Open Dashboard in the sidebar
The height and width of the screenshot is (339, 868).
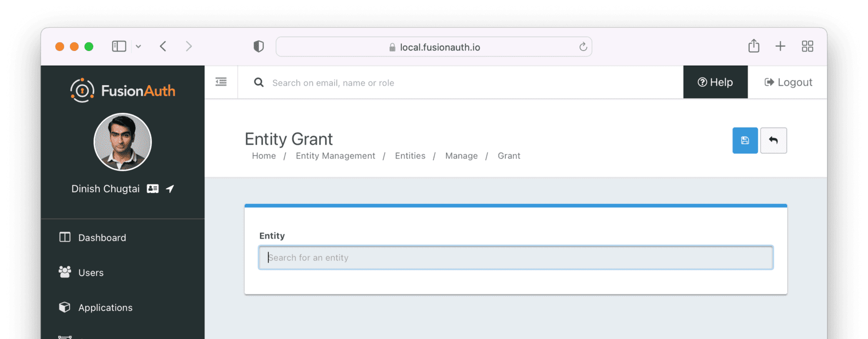102,238
